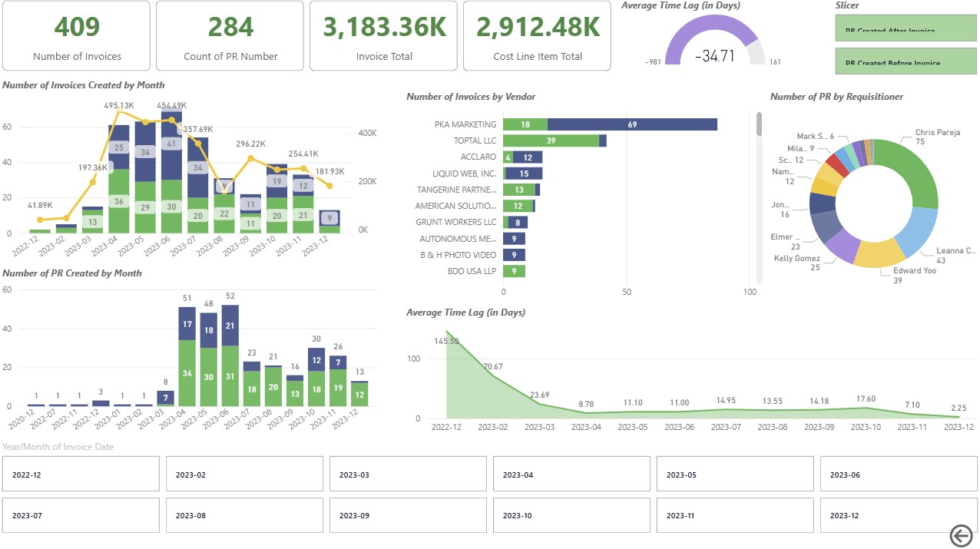Filter by 2023-04 invoice month tile
The image size is (980, 549).
tap(571, 475)
